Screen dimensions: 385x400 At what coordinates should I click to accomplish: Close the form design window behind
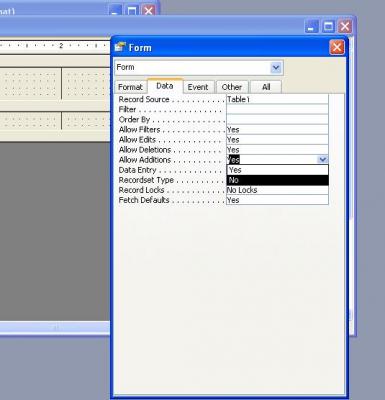tap(345, 26)
